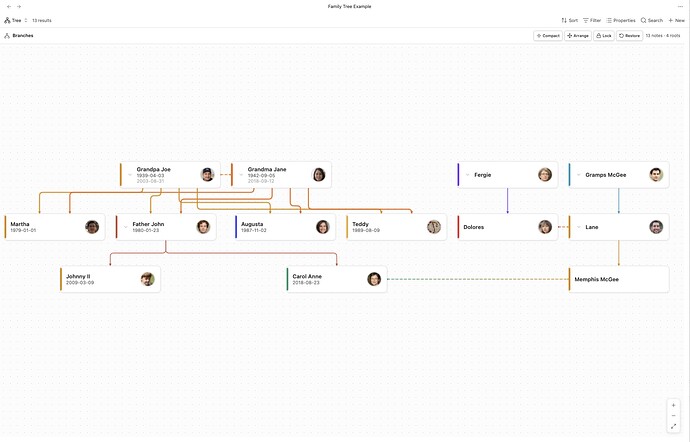Open the three-dot more options menu
The image size is (690, 442).
[681, 6]
